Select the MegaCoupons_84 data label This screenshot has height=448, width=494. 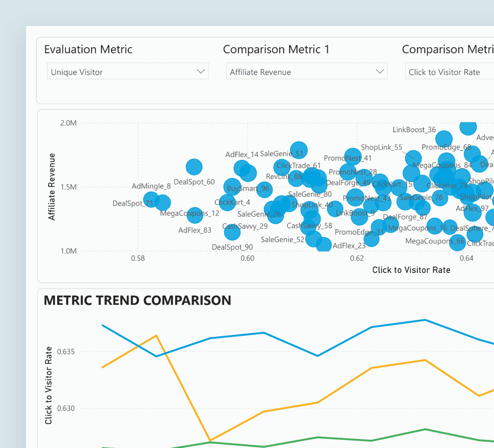(x=442, y=165)
